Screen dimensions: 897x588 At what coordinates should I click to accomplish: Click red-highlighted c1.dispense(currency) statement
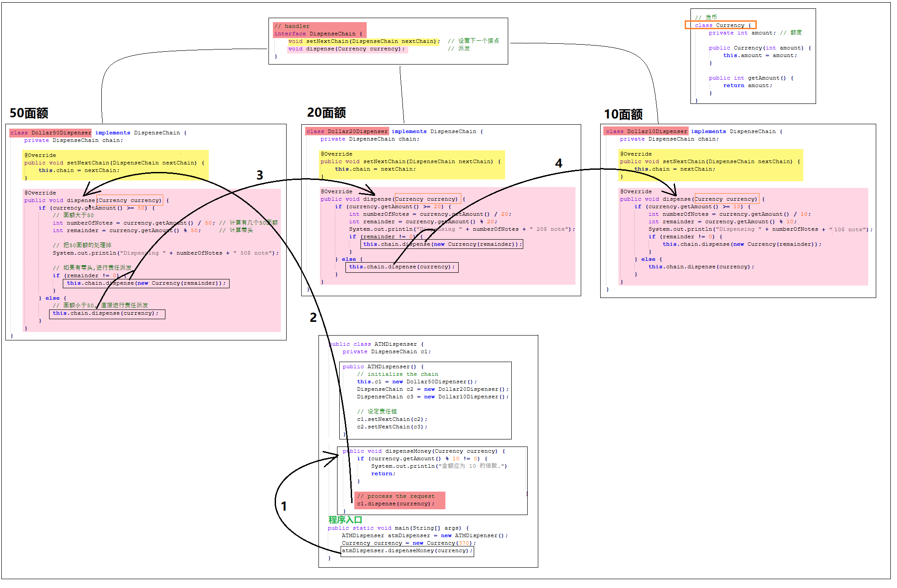[395, 504]
